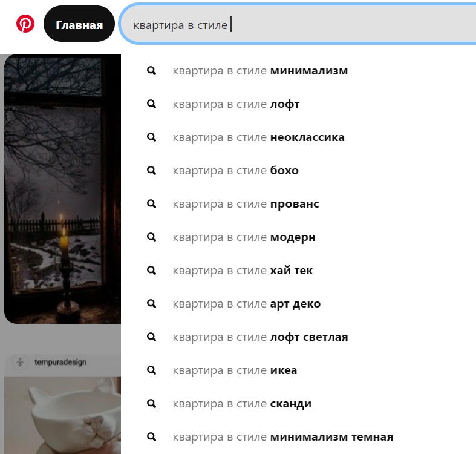Select suggestion 'квартира в стиле сканди'
This screenshot has height=454, width=476.
(242, 404)
